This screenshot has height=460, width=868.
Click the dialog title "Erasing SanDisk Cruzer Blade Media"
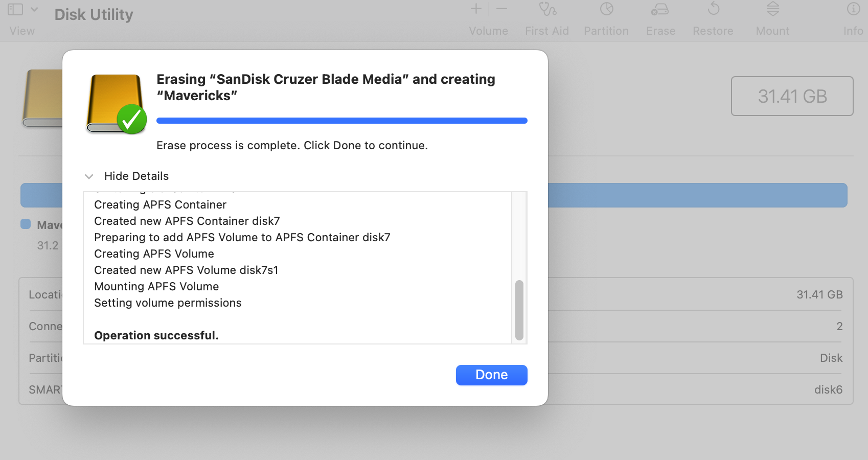click(x=326, y=87)
